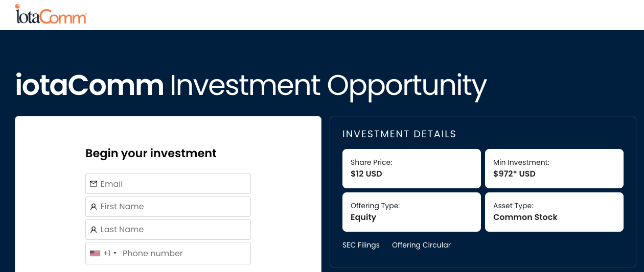The height and width of the screenshot is (272, 644).
Task: Click the iotaComm logo in the header
Action: [51, 14]
